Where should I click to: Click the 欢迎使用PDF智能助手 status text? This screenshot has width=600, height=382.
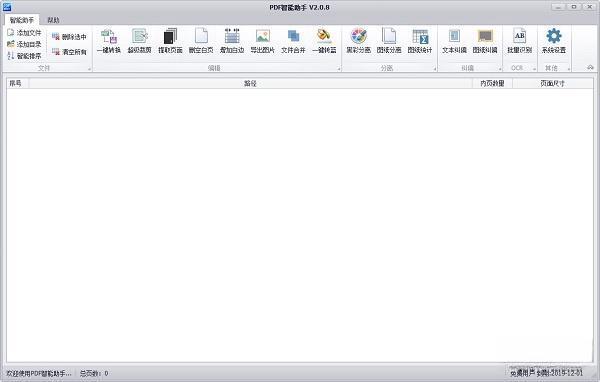[x=39, y=373]
